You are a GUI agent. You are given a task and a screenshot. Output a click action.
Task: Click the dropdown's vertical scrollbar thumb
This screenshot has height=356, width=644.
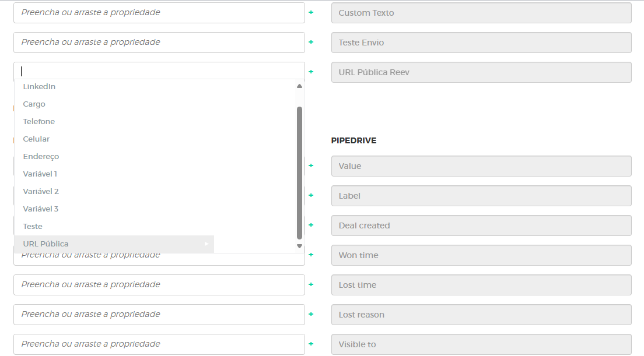click(x=299, y=172)
